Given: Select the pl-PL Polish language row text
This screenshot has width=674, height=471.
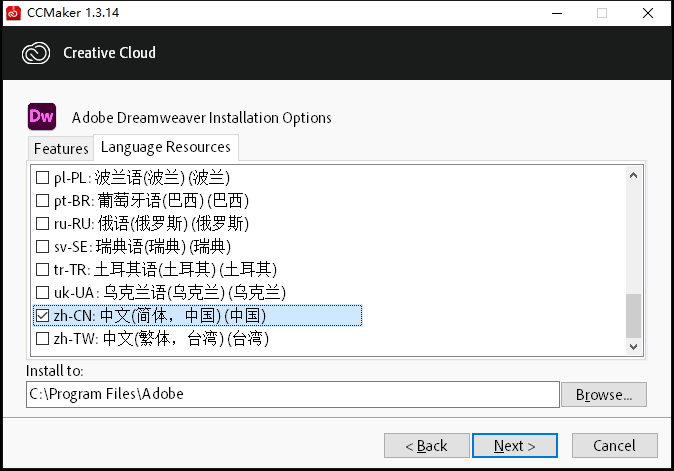Looking at the screenshot, I should (x=142, y=177).
